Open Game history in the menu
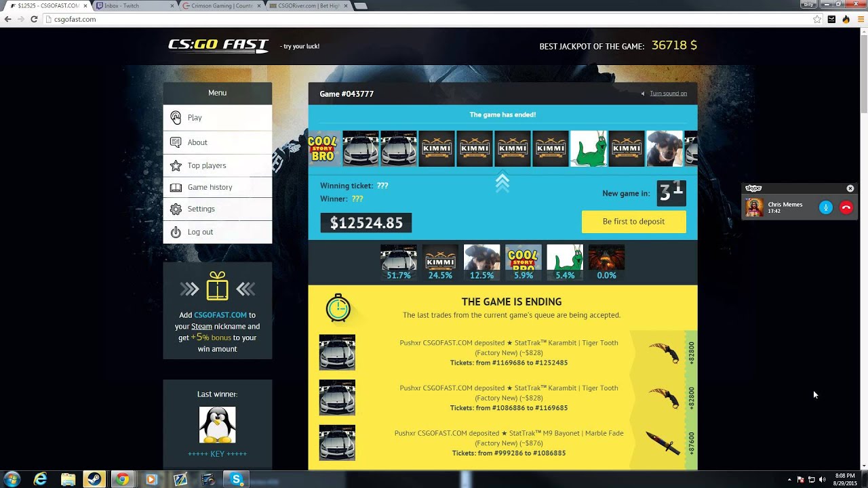The height and width of the screenshot is (488, 868). point(217,187)
